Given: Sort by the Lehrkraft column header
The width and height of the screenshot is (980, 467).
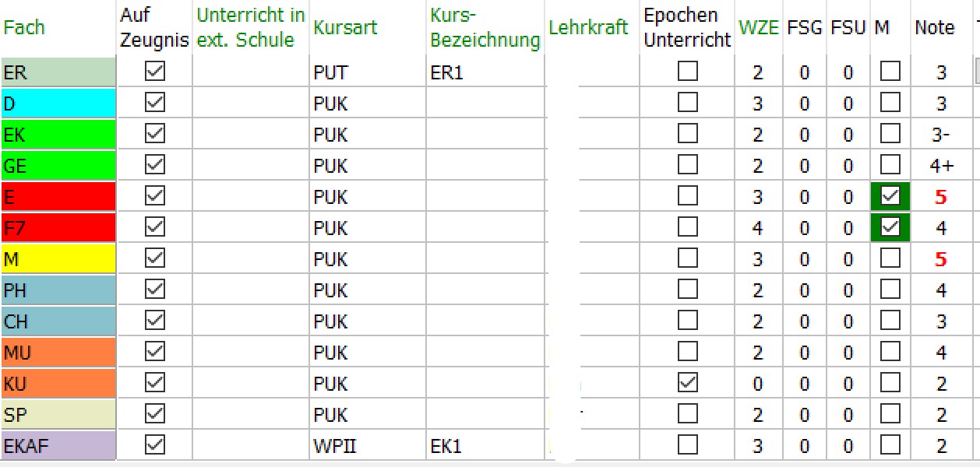Looking at the screenshot, I should pyautogui.click(x=588, y=27).
